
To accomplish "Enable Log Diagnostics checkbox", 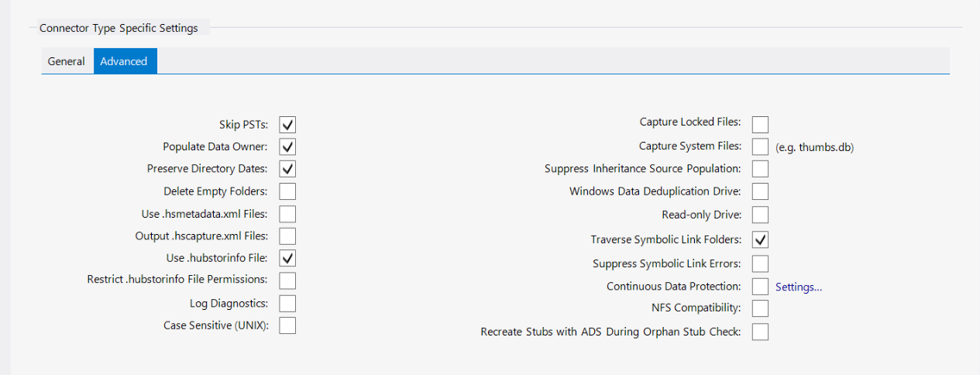I will [x=287, y=303].
